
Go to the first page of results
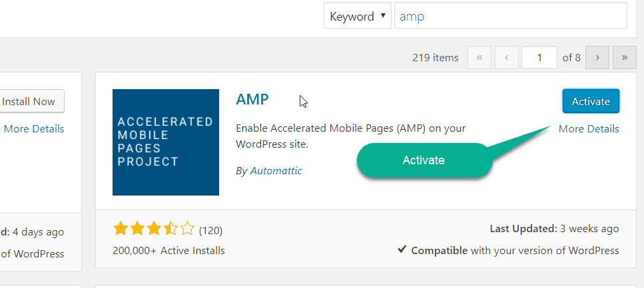tap(480, 57)
